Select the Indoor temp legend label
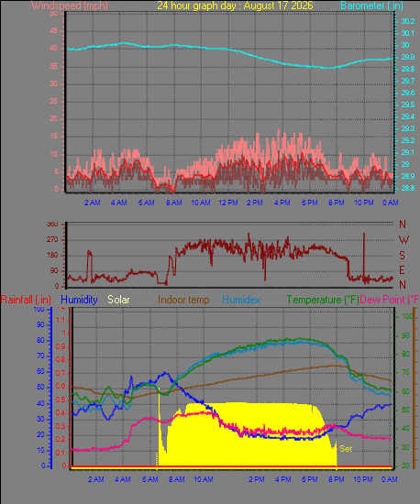The height and width of the screenshot is (504, 420). coord(183,300)
